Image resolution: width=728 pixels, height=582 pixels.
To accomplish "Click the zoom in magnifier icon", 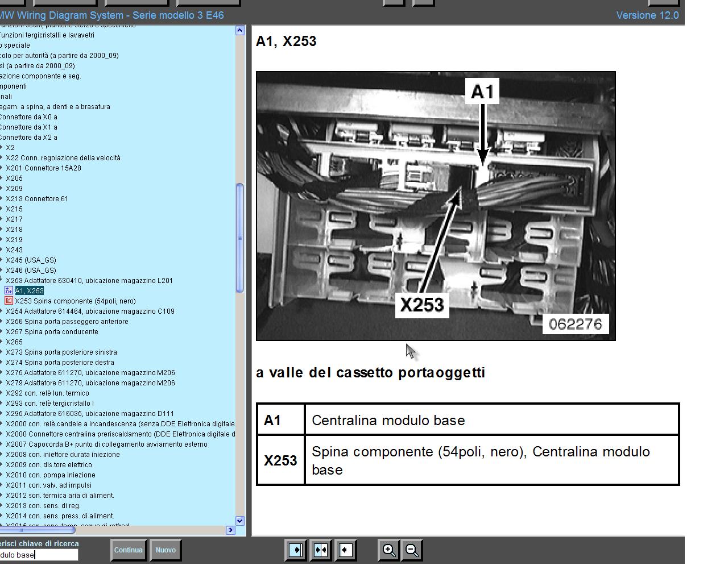I will point(389,550).
